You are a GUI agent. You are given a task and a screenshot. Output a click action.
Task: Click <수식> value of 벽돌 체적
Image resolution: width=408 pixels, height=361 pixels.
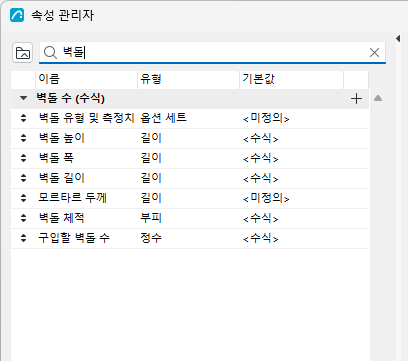[261, 218]
